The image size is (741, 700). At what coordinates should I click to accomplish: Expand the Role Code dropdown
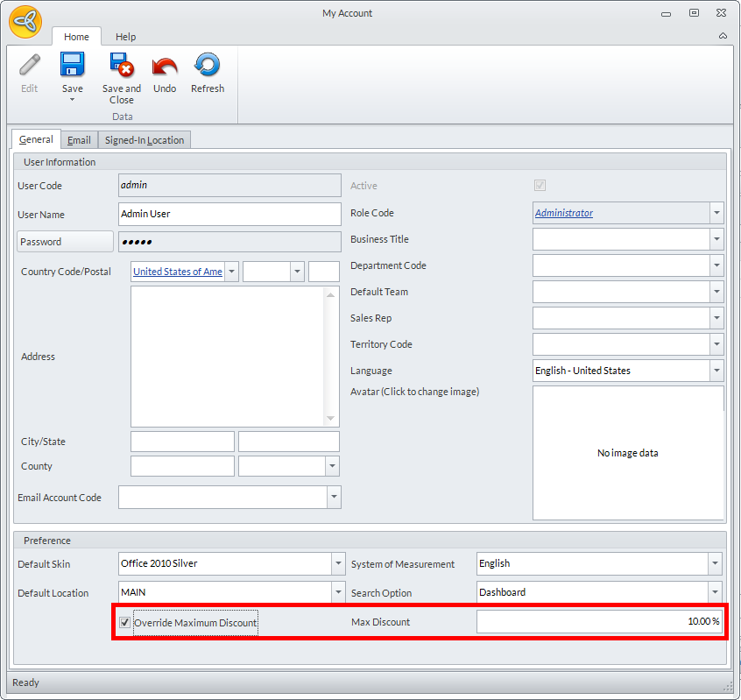(x=716, y=213)
